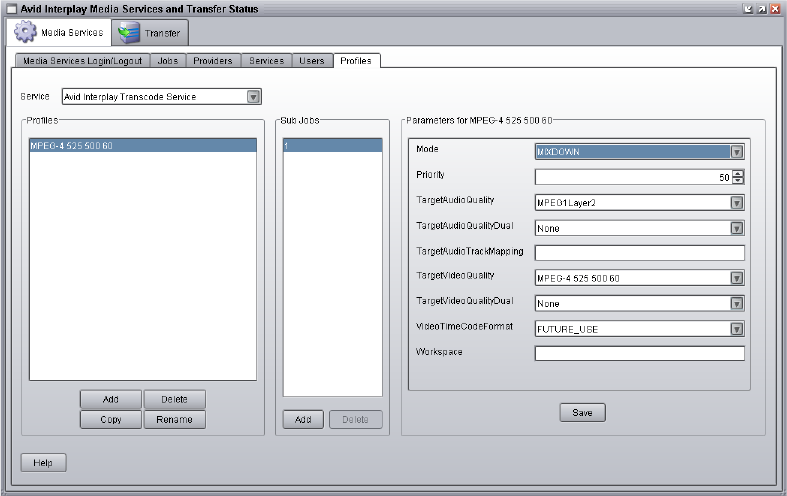Save the profile parameters

click(582, 413)
